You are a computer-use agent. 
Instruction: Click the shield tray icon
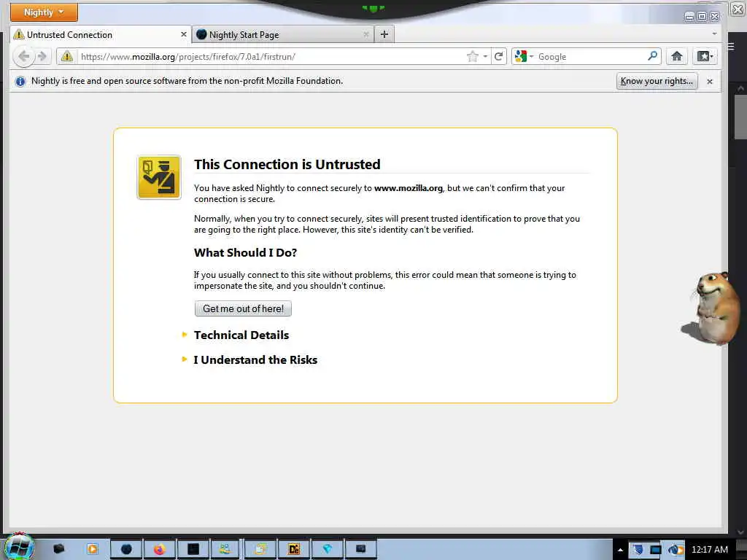pos(638,550)
